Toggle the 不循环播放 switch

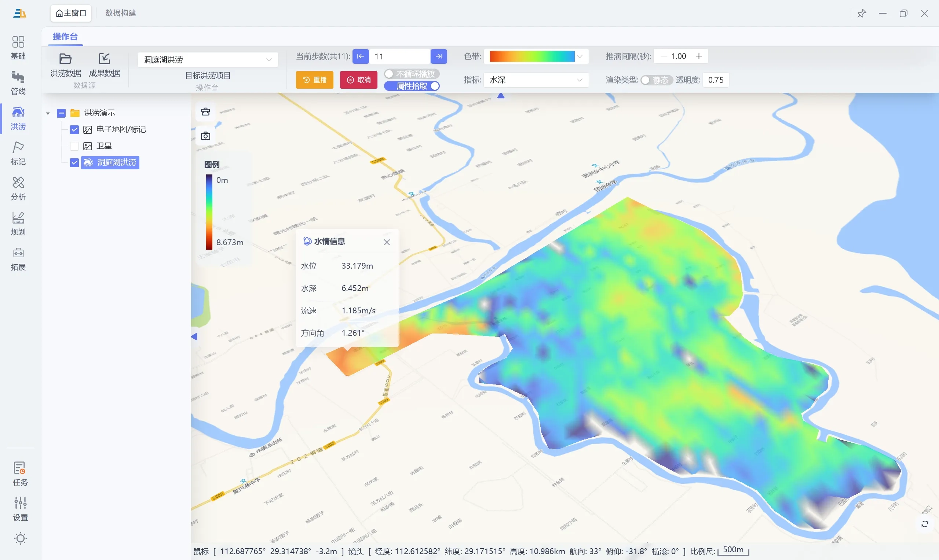[x=412, y=74]
